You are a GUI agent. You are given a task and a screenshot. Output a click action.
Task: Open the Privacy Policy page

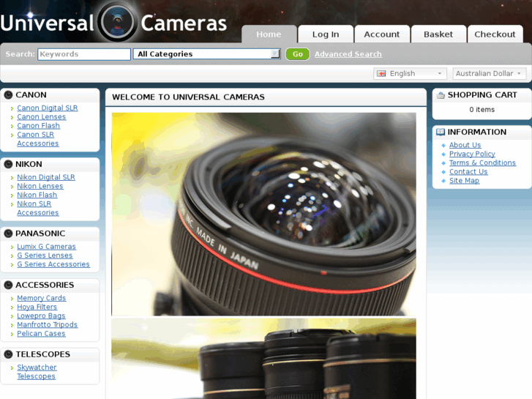point(472,154)
